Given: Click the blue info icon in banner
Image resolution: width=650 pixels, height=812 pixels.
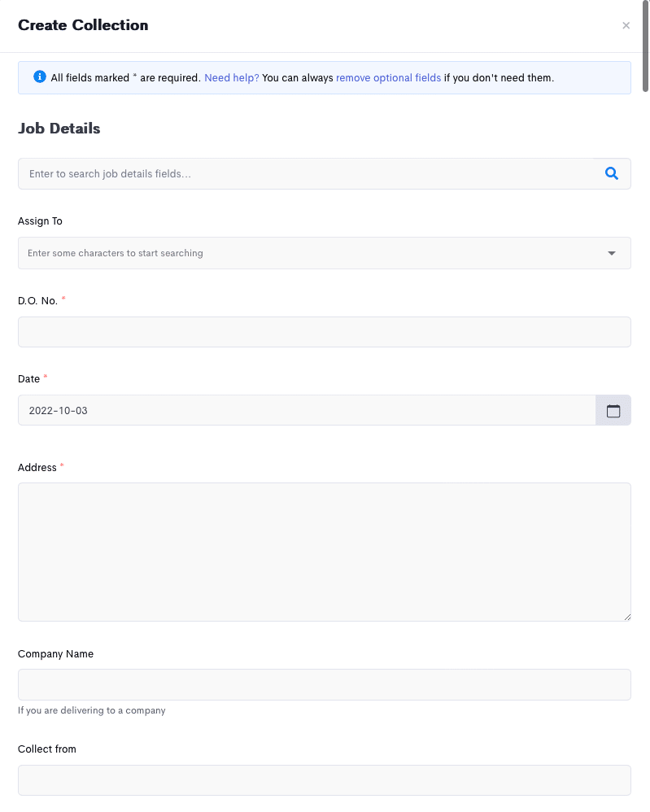Looking at the screenshot, I should click(x=40, y=76).
